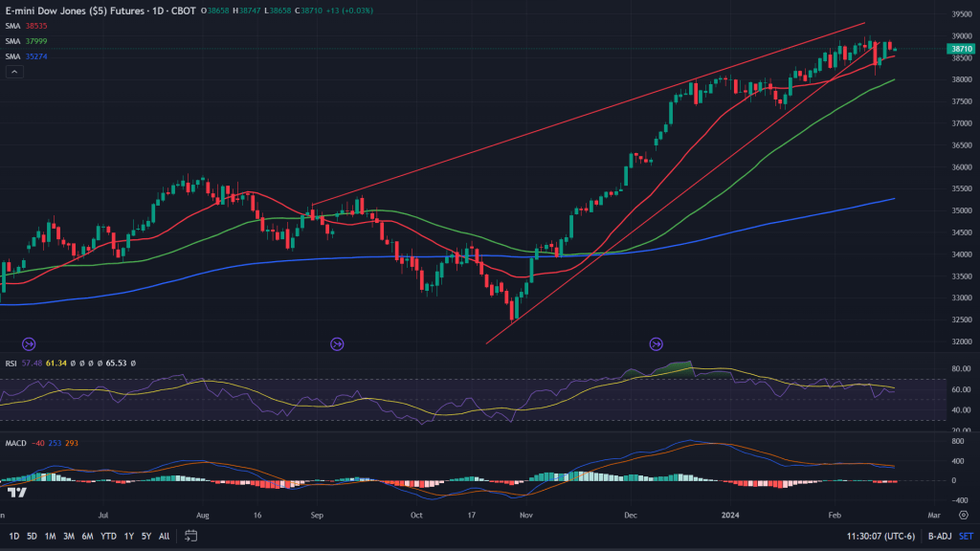Screen dimensions: 980x551
Task: Click the contract rollover marker near December
Action: pyautogui.click(x=657, y=343)
